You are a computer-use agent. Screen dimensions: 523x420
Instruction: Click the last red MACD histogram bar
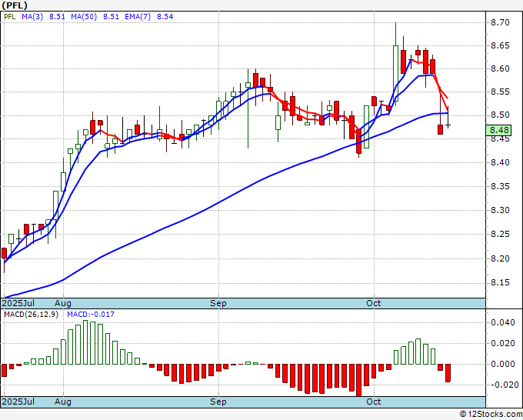tap(448, 373)
